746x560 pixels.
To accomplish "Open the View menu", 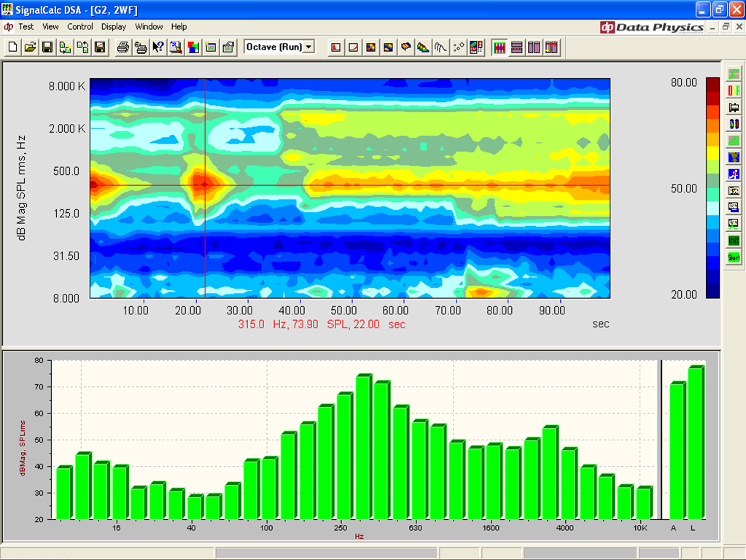I will tap(50, 27).
